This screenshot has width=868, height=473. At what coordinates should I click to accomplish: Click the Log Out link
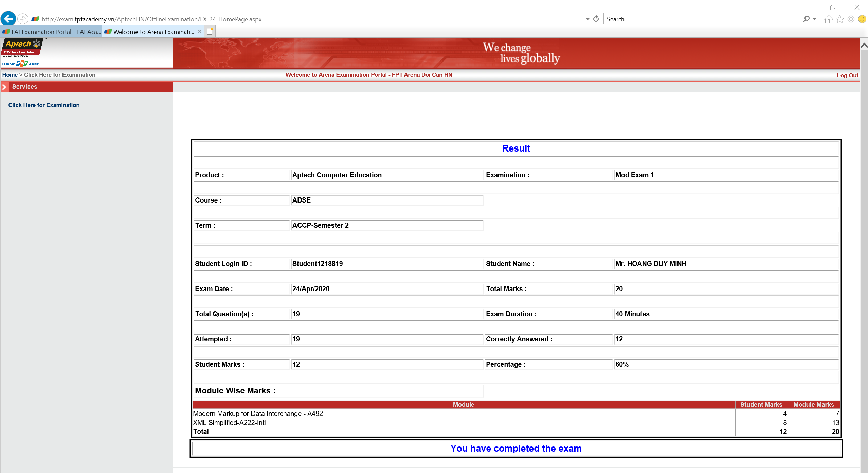(x=847, y=75)
